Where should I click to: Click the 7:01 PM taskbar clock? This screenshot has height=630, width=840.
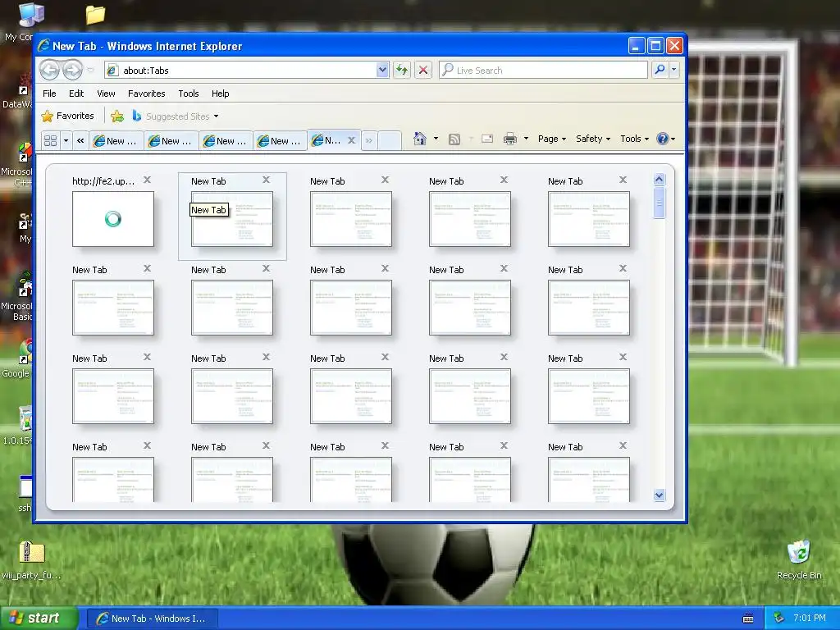[810, 619]
